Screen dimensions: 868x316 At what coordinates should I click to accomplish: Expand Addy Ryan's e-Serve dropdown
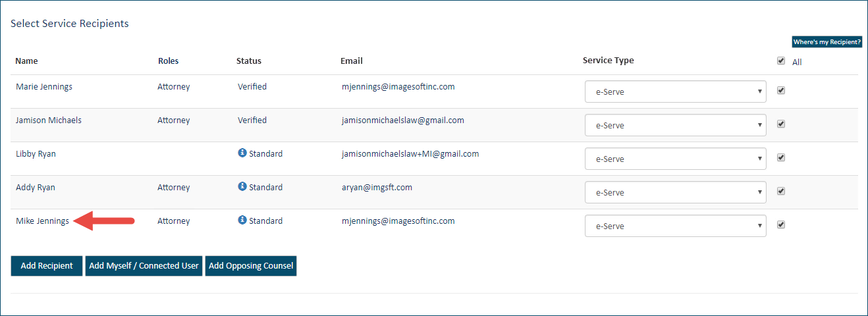click(675, 193)
